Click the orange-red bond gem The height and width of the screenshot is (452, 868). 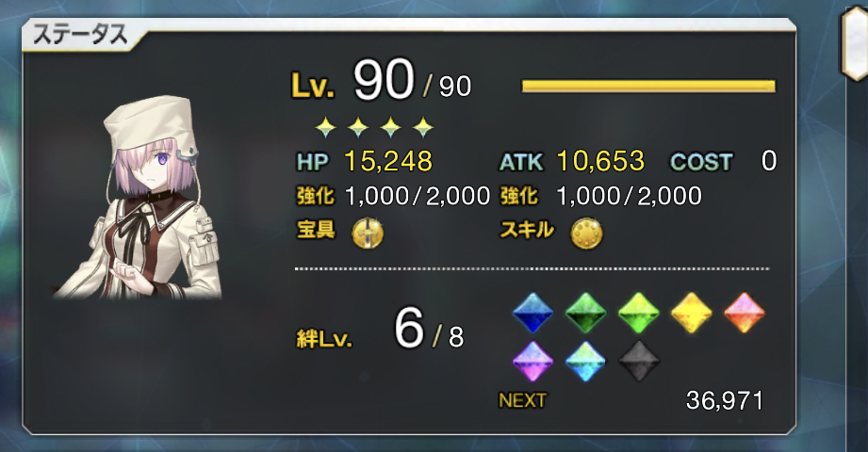744,313
